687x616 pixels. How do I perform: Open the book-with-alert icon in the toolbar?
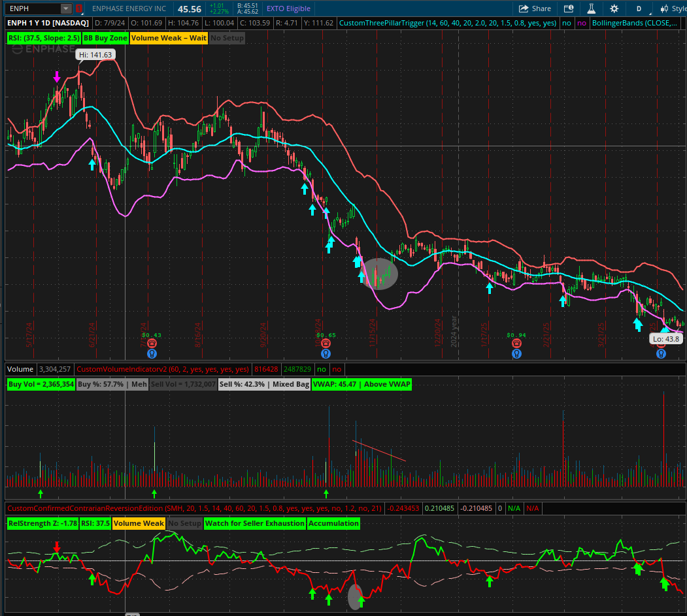click(x=569, y=8)
